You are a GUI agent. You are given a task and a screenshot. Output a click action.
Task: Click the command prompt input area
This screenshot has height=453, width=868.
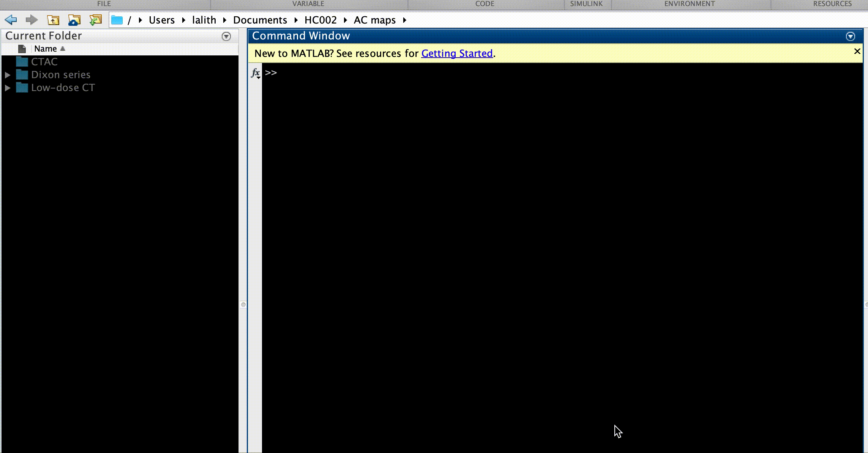(532, 73)
